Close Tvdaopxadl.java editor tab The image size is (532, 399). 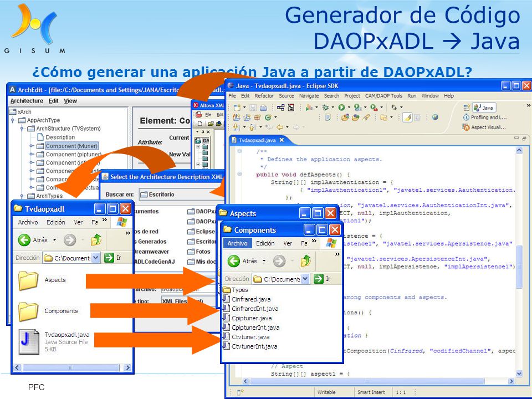[x=282, y=140]
